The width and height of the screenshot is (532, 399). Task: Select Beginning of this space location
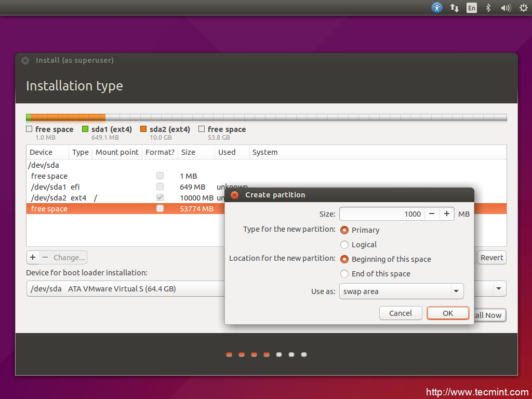pyautogui.click(x=344, y=259)
